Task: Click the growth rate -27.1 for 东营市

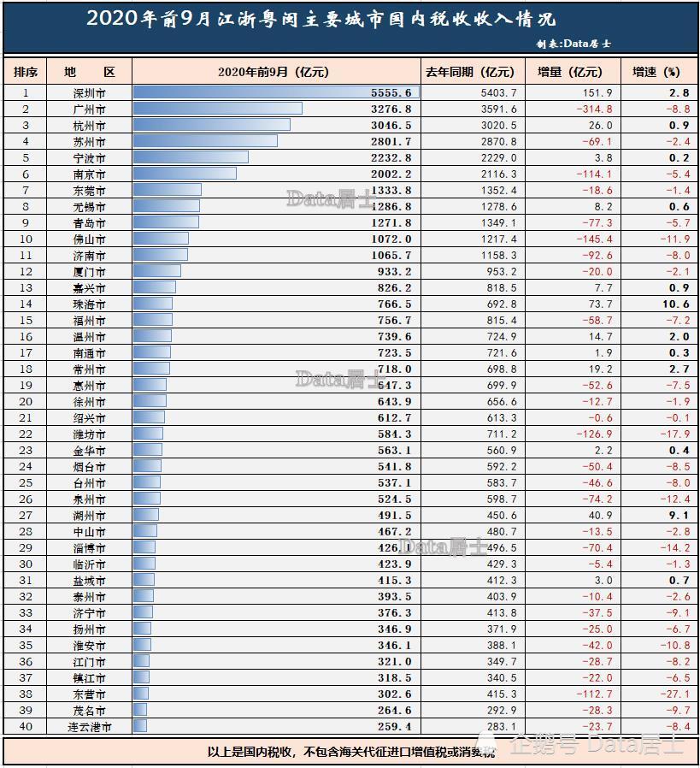Action: [x=675, y=694]
